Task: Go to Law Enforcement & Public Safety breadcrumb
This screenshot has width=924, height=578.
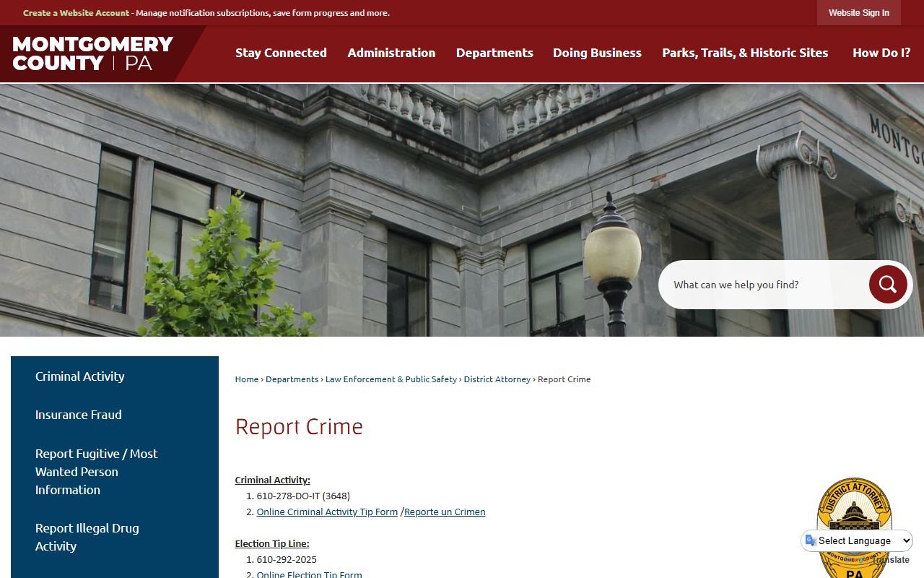Action: click(391, 379)
